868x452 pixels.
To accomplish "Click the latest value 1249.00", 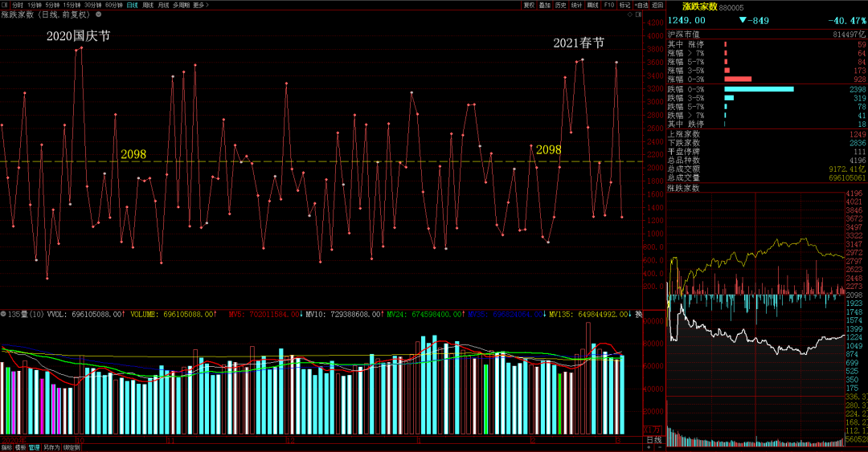I will click(686, 20).
